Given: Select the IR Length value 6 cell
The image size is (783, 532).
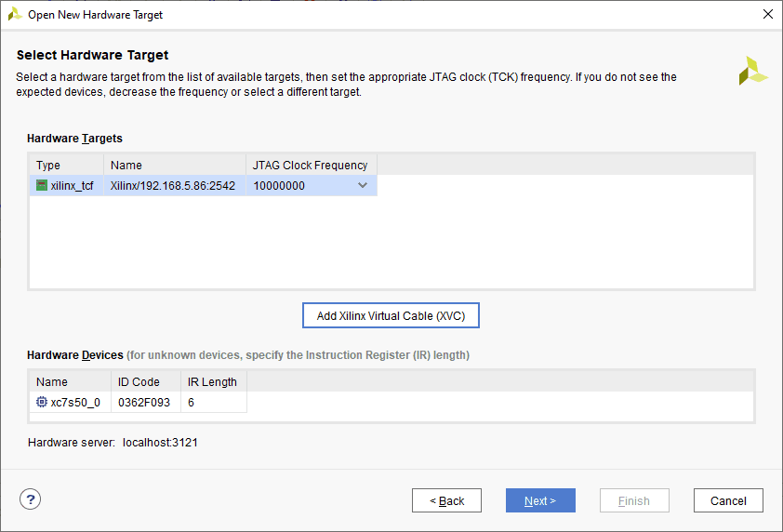Looking at the screenshot, I should point(213,403).
